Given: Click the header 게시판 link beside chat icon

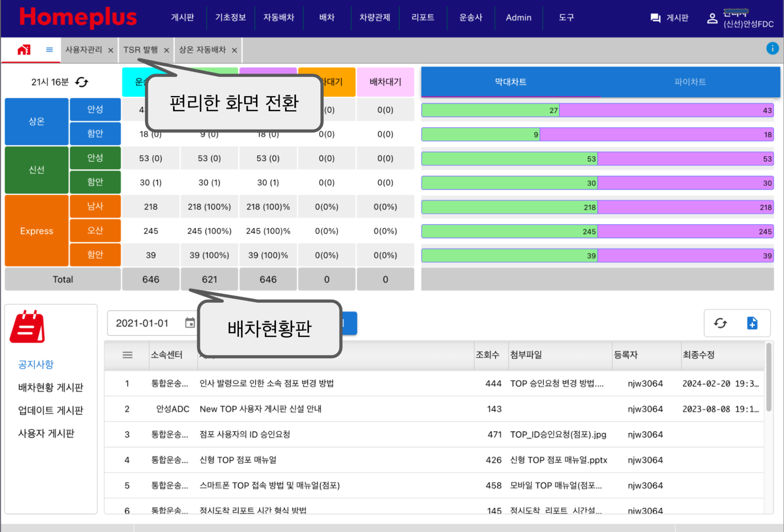Looking at the screenshot, I should point(677,18).
